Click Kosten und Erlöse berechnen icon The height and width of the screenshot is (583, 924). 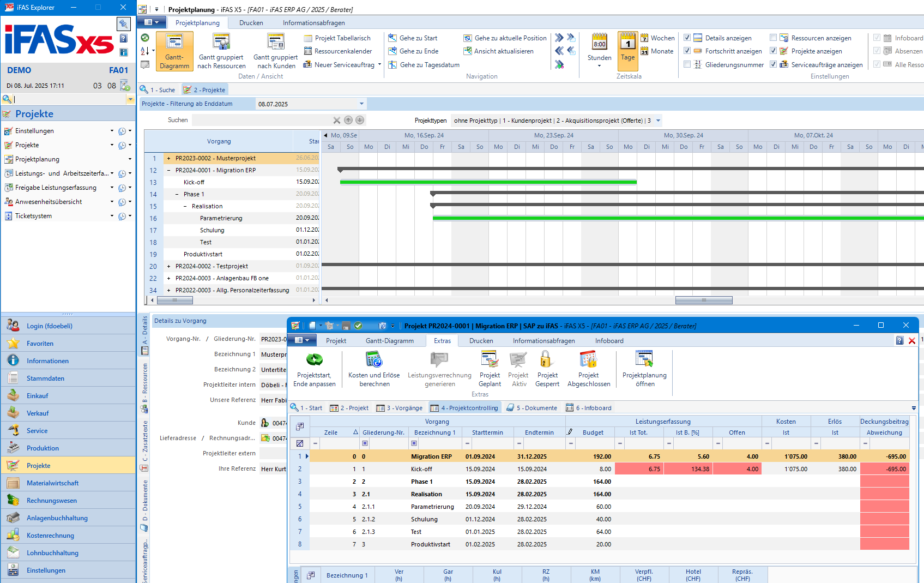[x=374, y=369]
